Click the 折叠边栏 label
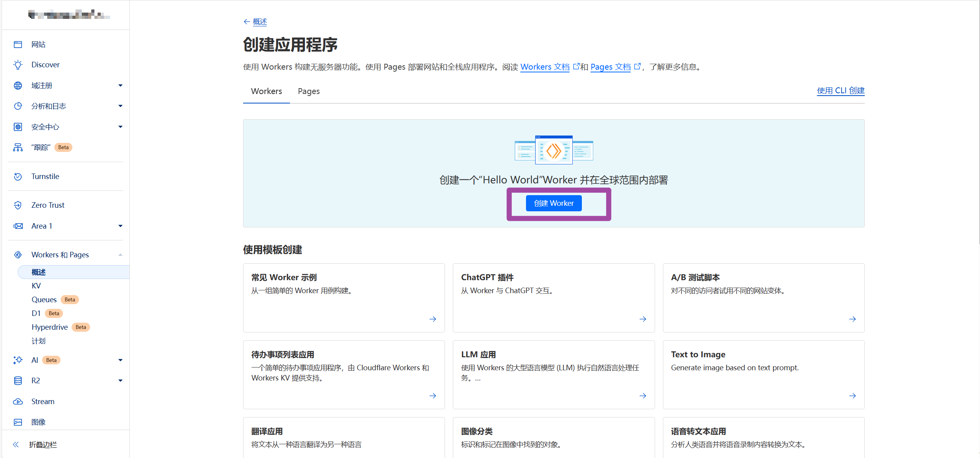Viewport: 980px width, 458px height. point(43,445)
